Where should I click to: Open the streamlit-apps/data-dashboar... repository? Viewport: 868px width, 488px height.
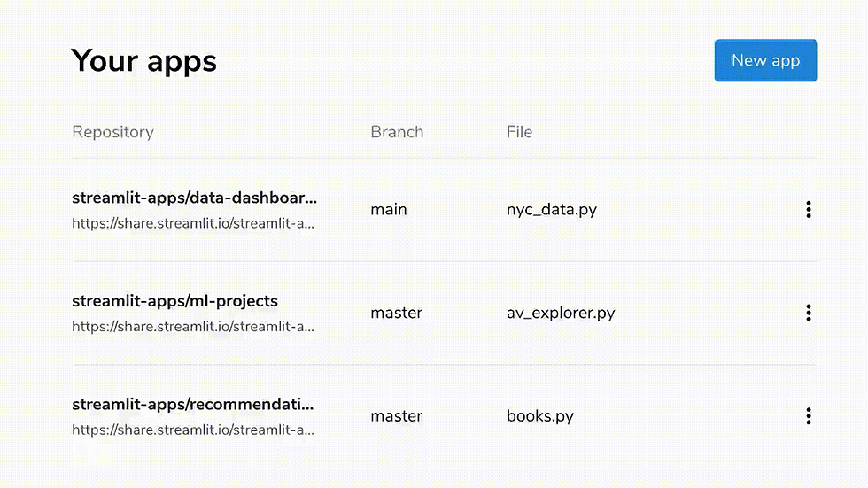[194, 198]
